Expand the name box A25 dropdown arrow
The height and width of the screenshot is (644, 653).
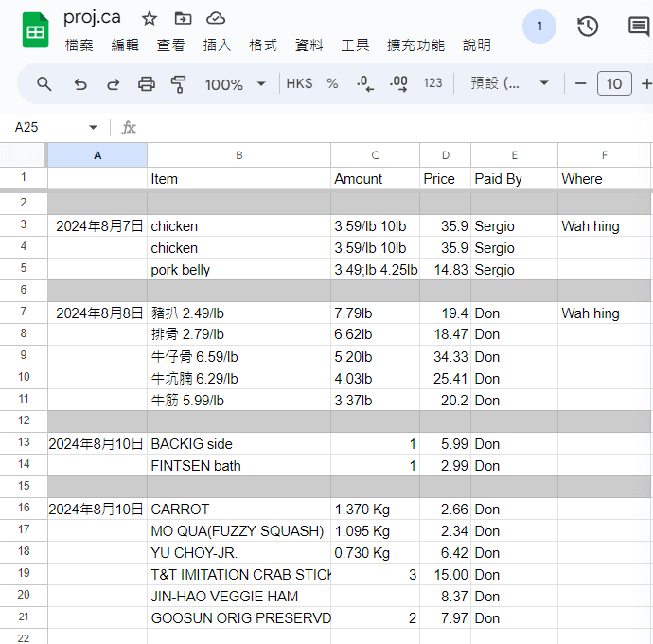coord(93,128)
